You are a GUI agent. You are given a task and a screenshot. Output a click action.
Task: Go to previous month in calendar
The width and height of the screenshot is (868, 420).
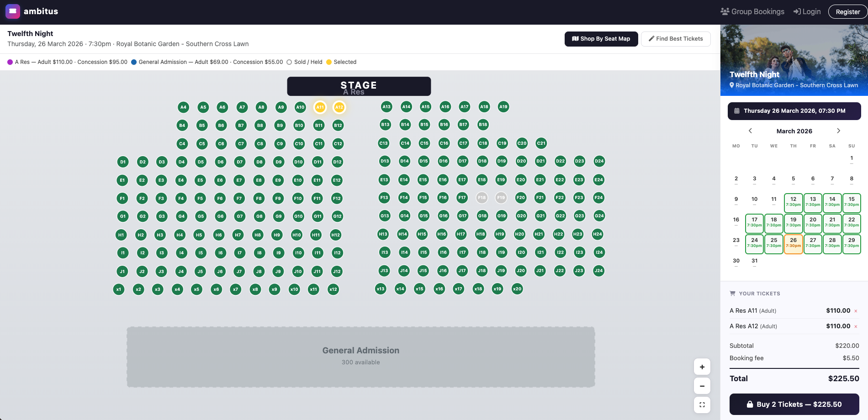(x=750, y=131)
